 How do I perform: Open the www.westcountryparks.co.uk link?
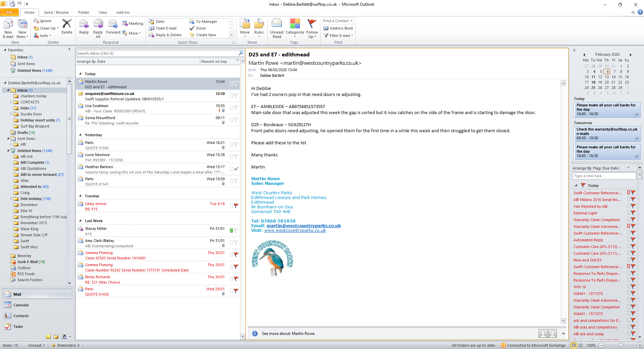[295, 231]
